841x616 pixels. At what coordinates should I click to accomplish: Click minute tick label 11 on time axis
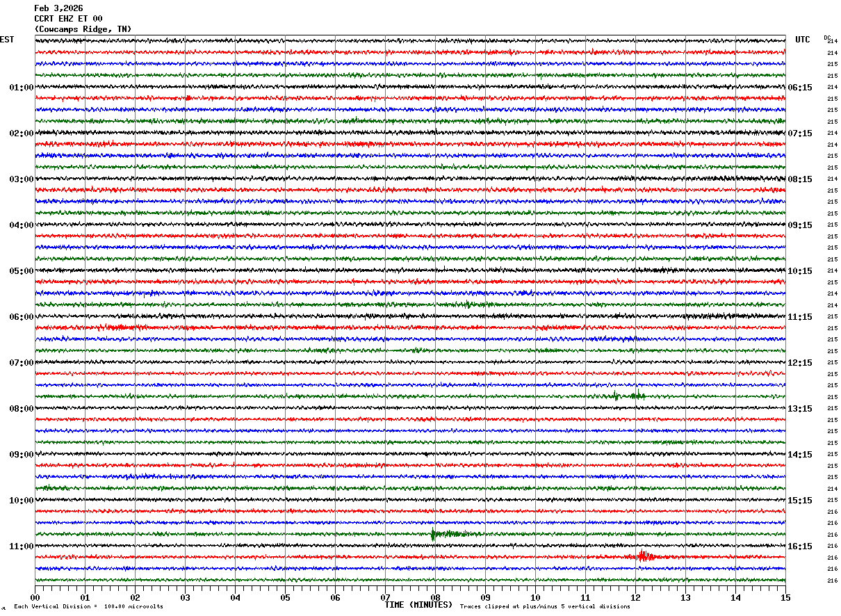click(585, 597)
